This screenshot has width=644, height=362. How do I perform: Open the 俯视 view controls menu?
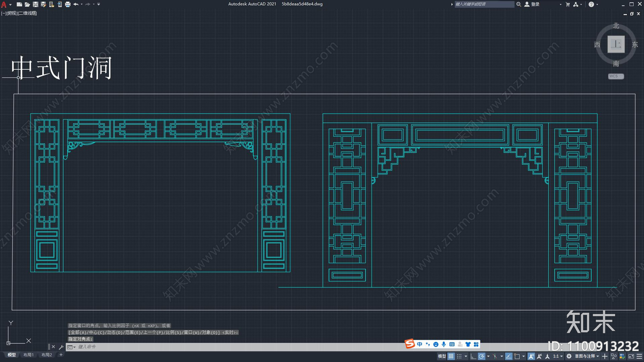(12, 13)
